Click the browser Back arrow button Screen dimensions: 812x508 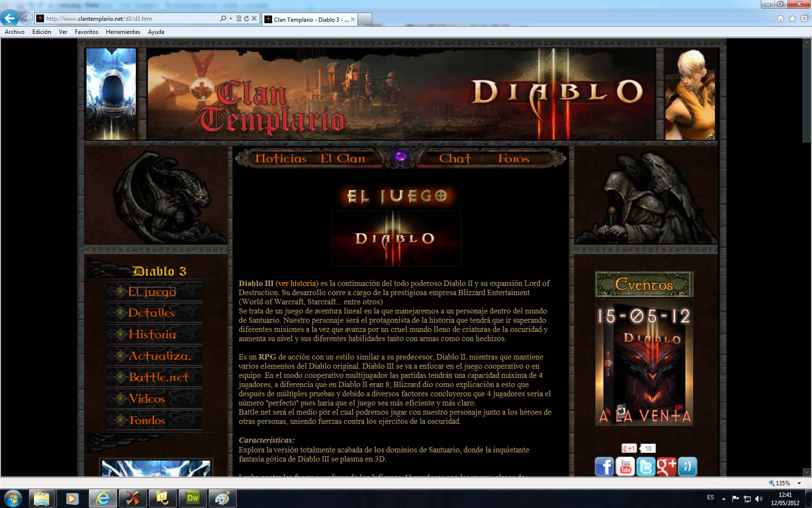pyautogui.click(x=10, y=18)
